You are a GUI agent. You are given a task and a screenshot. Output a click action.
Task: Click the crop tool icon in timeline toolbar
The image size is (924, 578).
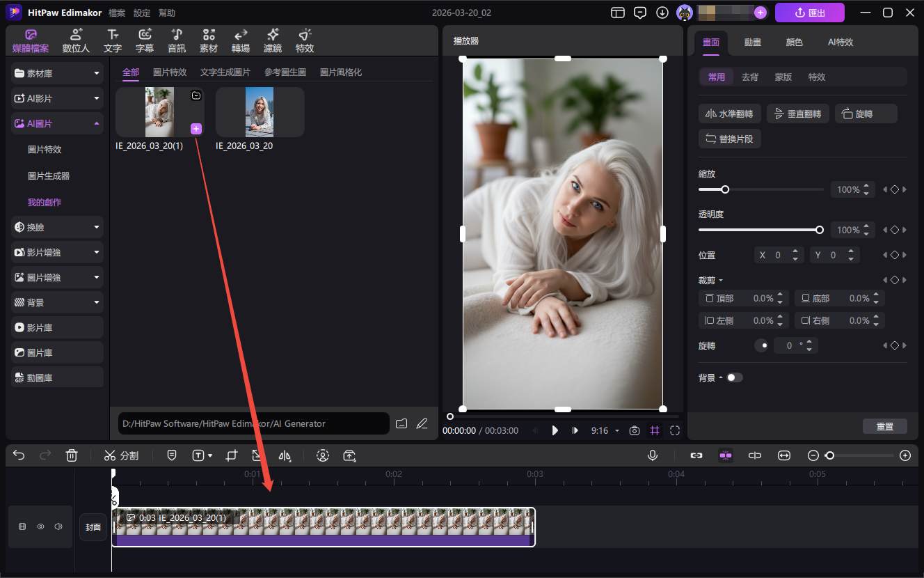click(x=232, y=455)
